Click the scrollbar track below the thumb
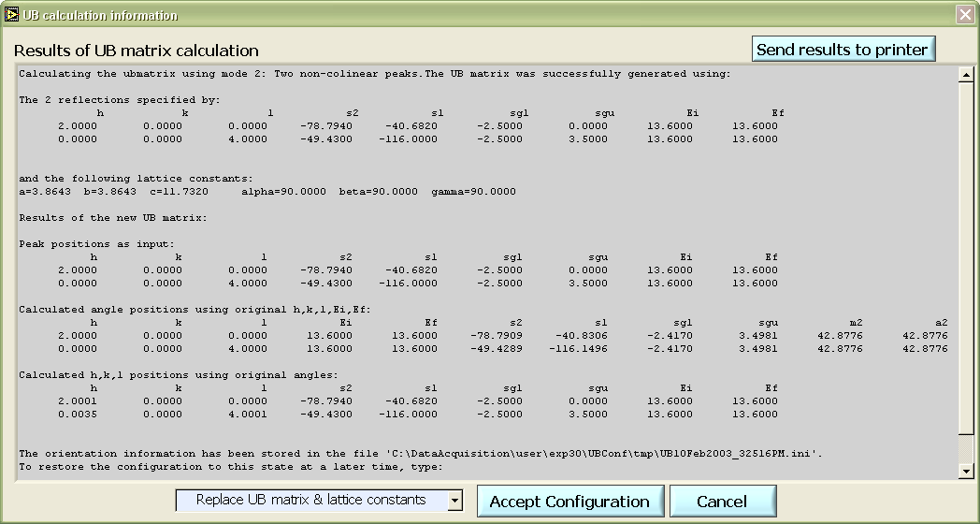This screenshot has width=980, height=524. [967, 449]
